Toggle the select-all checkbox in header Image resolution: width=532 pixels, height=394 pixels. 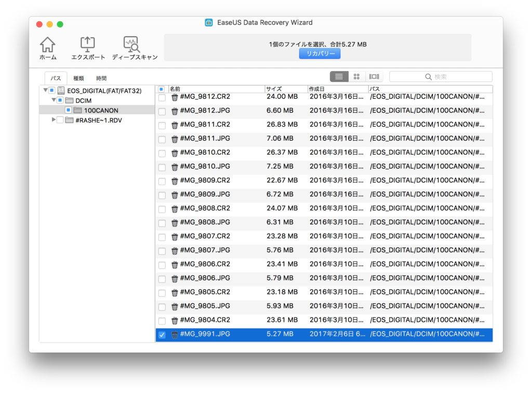(162, 89)
